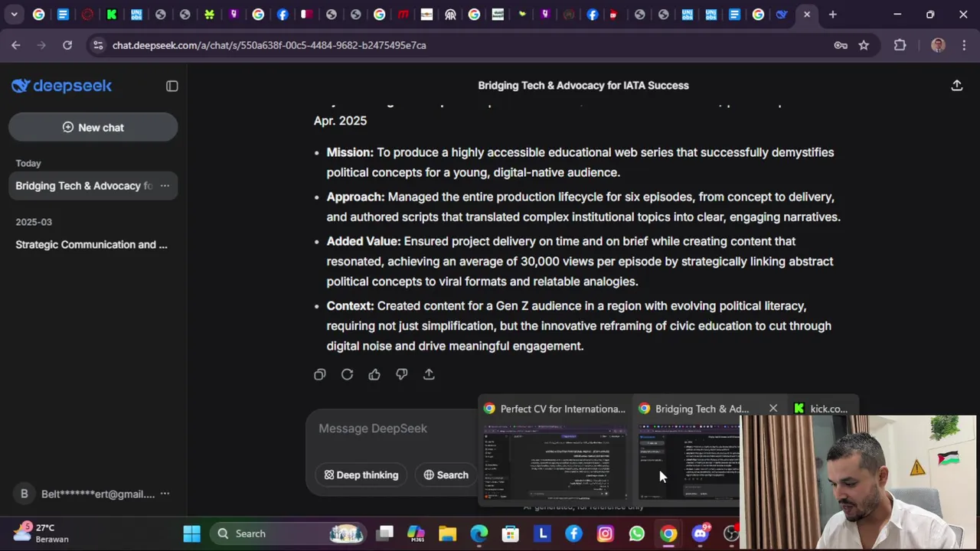Open Discord from the taskbar
Viewport: 980px width, 551px height.
pos(701,533)
